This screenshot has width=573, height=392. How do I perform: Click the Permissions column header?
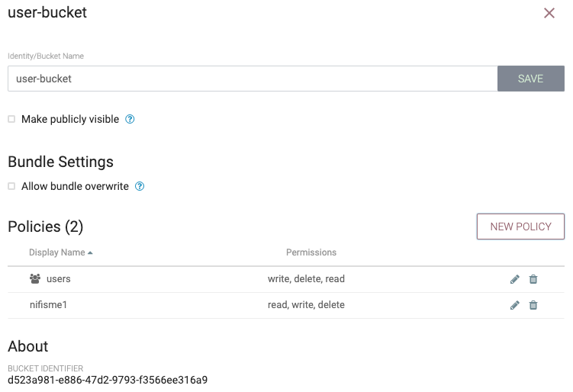[311, 252]
